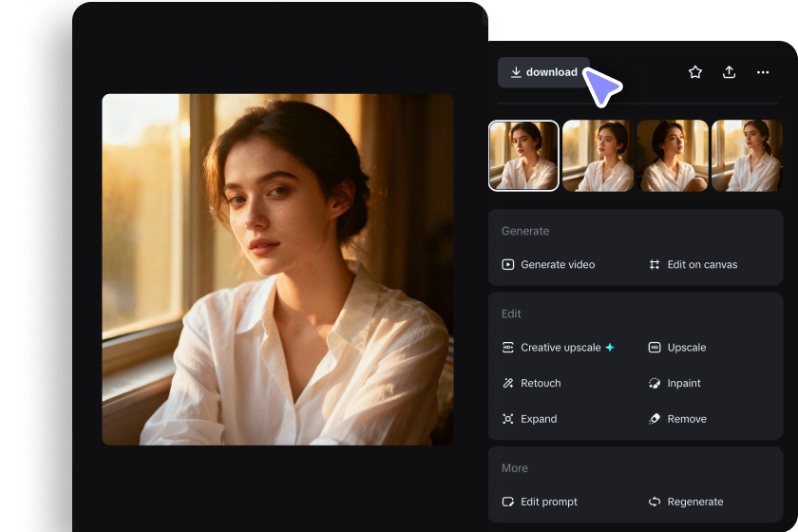Open the three-dot more options menu

click(762, 72)
